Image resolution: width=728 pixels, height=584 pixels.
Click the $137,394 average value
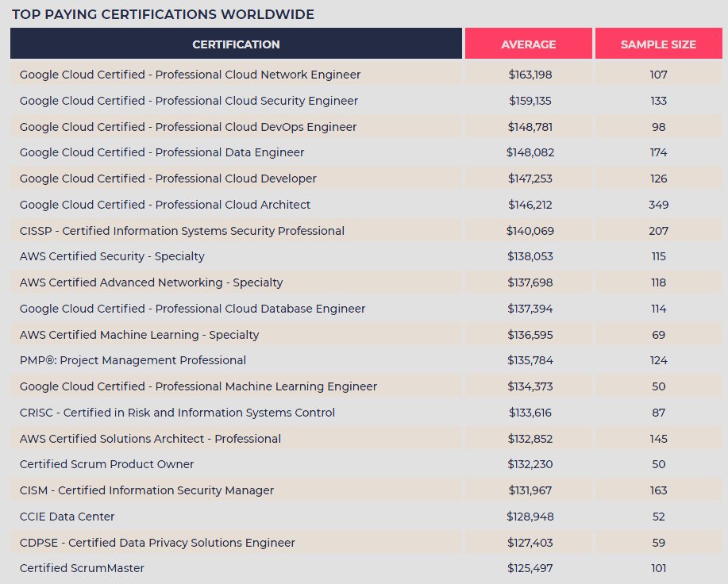pos(530,309)
